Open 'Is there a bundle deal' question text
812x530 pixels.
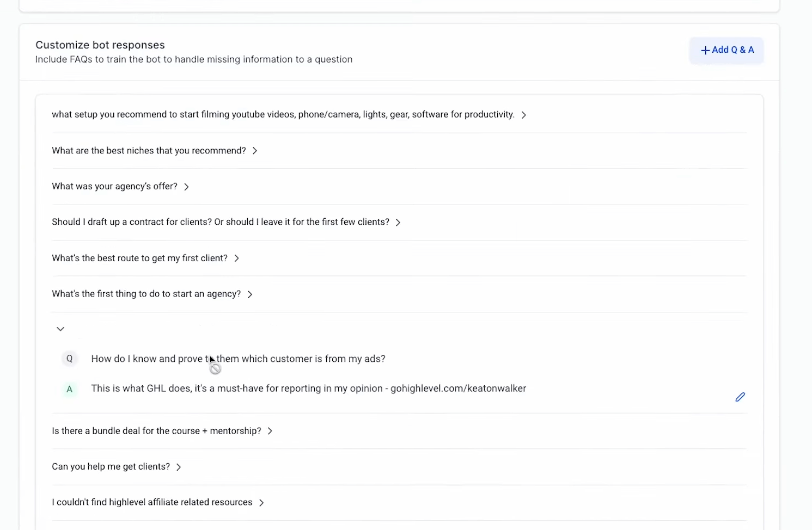[x=156, y=431]
